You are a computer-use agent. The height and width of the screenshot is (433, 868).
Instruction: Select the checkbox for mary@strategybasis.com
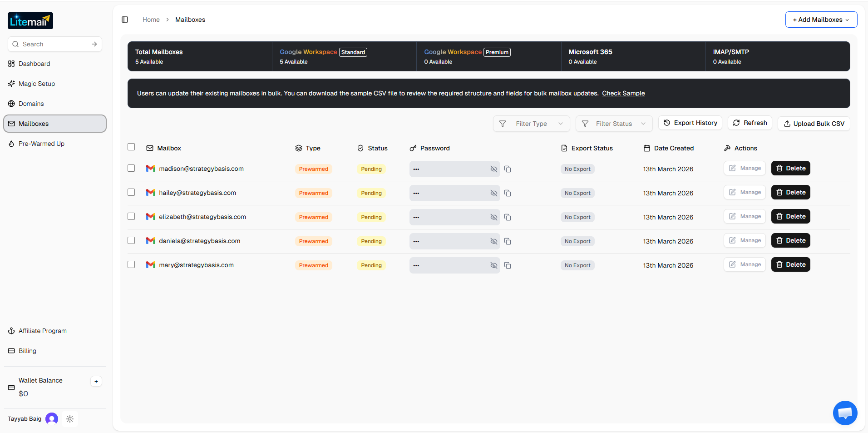click(131, 264)
